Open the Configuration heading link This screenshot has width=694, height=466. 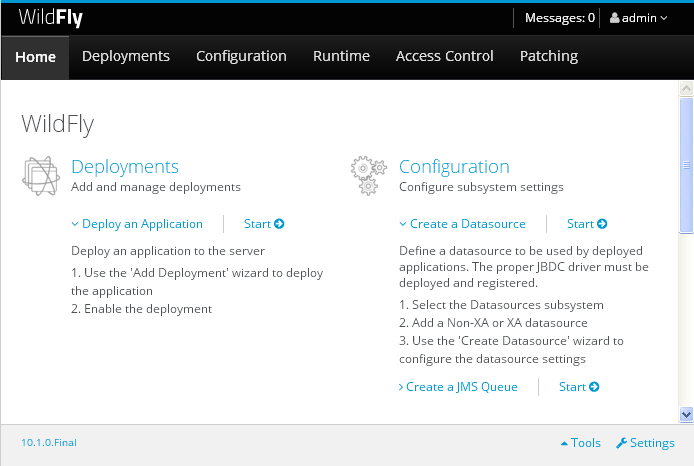pyautogui.click(x=454, y=167)
